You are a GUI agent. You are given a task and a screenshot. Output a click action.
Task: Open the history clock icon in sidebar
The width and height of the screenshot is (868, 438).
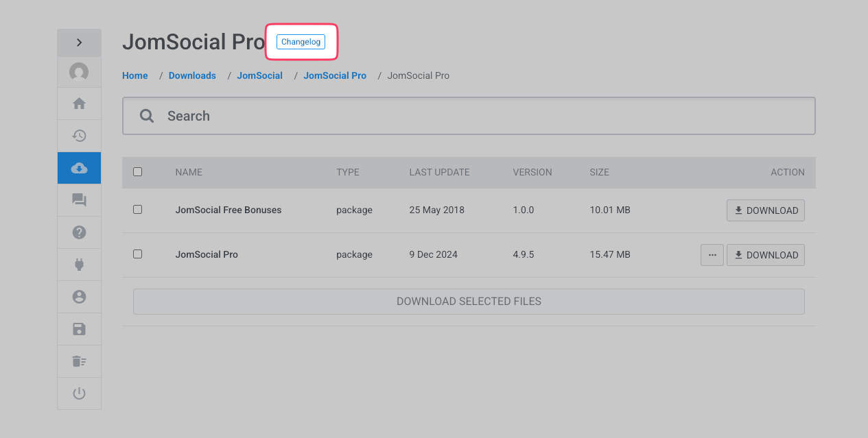click(x=79, y=136)
